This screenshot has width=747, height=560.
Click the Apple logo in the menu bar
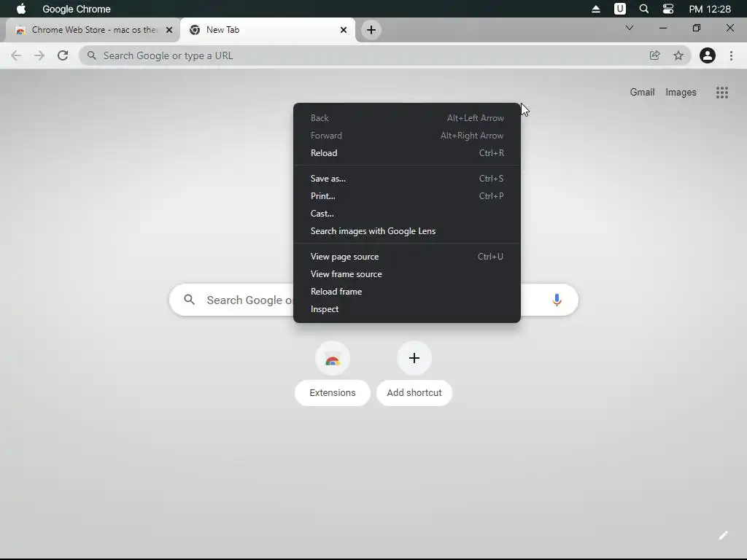(x=21, y=9)
